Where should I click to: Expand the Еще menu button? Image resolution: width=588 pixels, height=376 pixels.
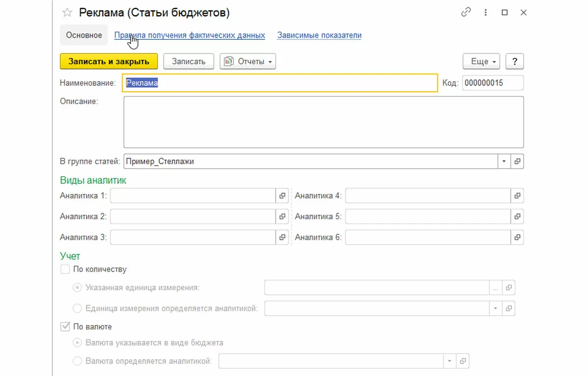coord(481,61)
